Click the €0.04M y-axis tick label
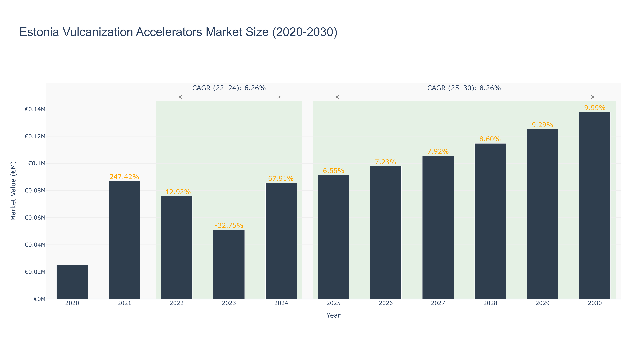 pos(35,245)
